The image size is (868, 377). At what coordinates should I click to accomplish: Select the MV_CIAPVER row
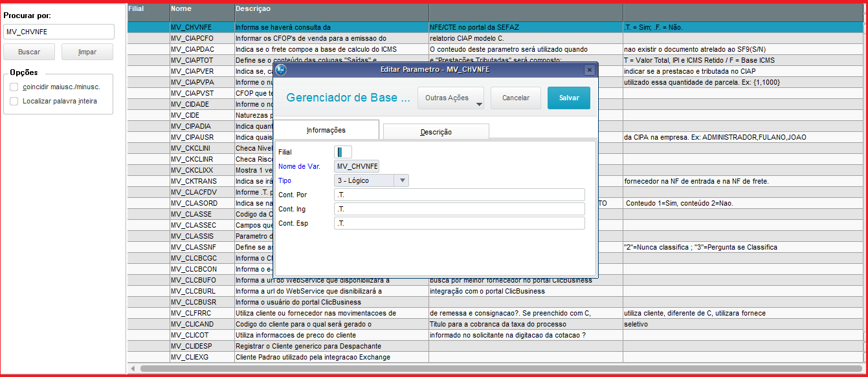pyautogui.click(x=495, y=71)
